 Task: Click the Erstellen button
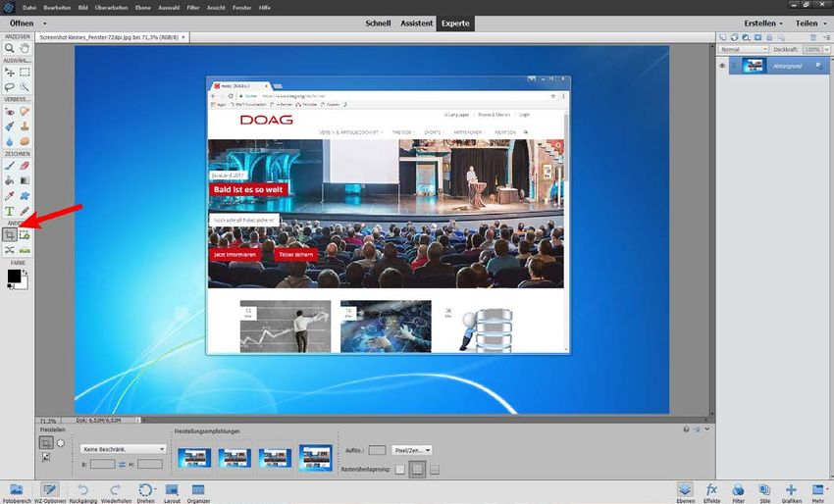click(763, 23)
